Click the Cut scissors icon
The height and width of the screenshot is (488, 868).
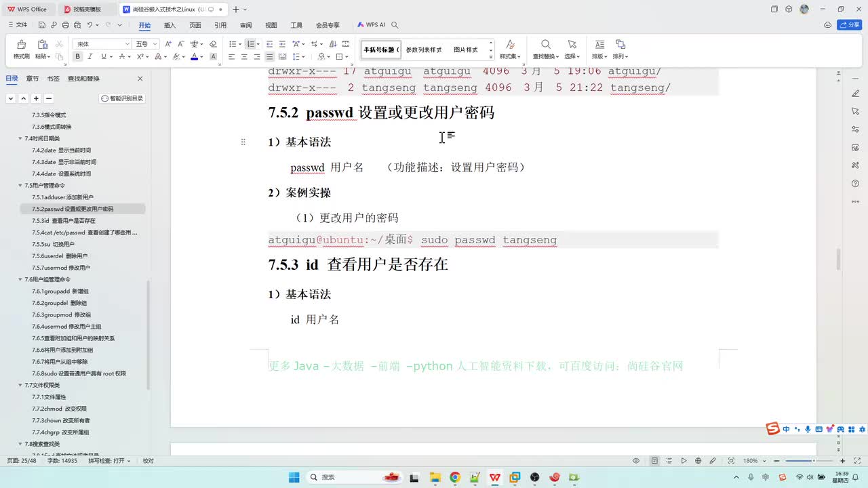[59, 44]
